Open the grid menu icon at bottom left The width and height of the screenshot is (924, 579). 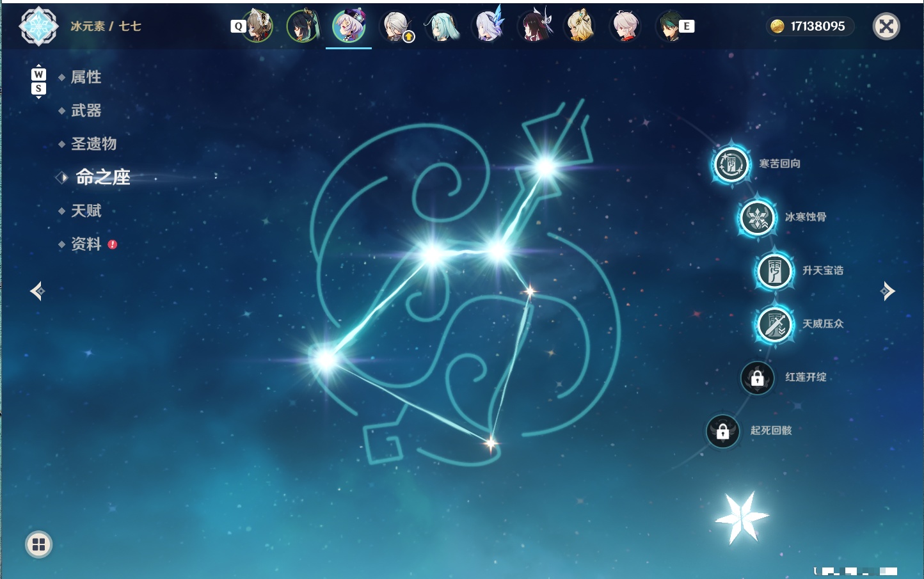(38, 544)
